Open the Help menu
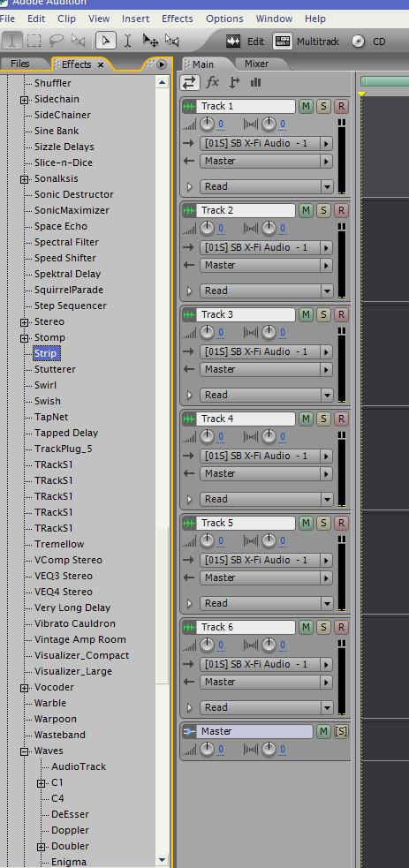409x868 pixels. click(x=314, y=19)
